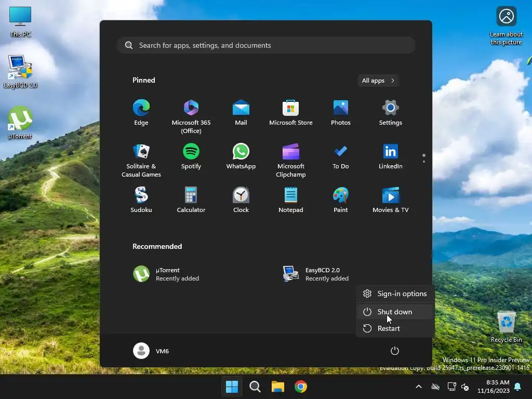Open recommended EasyBCD 2.0 item
Image resolution: width=532 pixels, height=399 pixels.
tap(316, 274)
